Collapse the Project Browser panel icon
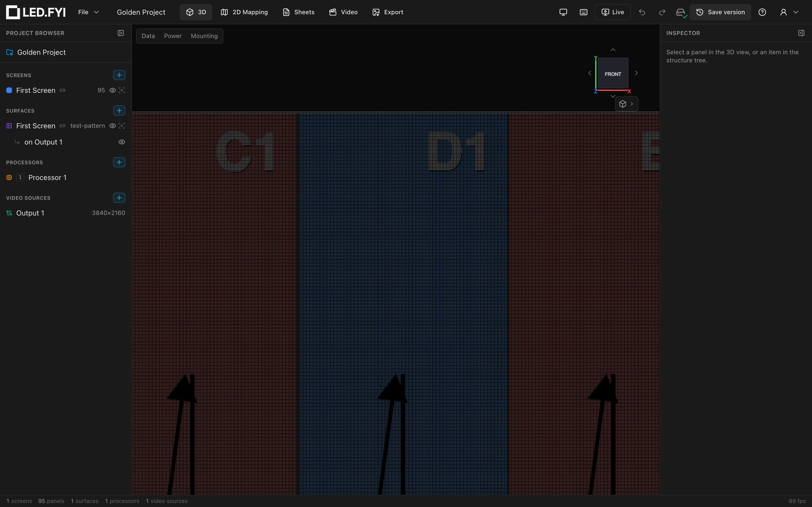The height and width of the screenshot is (507, 812). [121, 33]
